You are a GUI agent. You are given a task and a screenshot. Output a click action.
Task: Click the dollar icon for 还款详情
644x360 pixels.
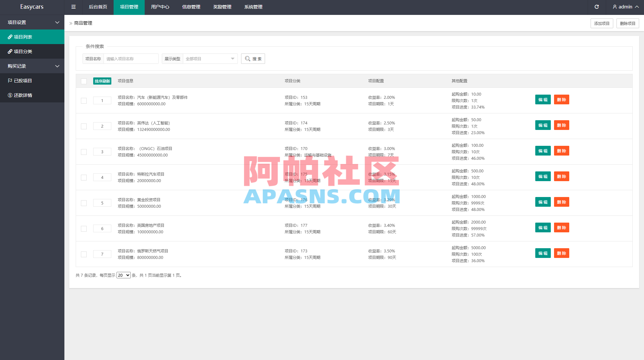tap(10, 95)
